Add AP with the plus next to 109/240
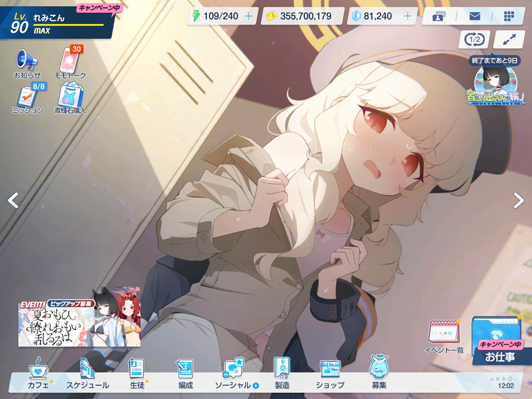 (x=249, y=16)
